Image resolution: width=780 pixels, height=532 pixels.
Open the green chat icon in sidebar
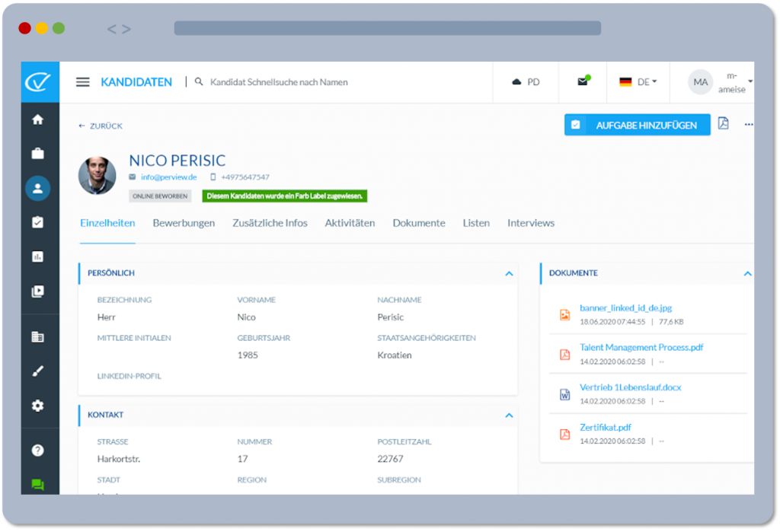pyautogui.click(x=37, y=484)
